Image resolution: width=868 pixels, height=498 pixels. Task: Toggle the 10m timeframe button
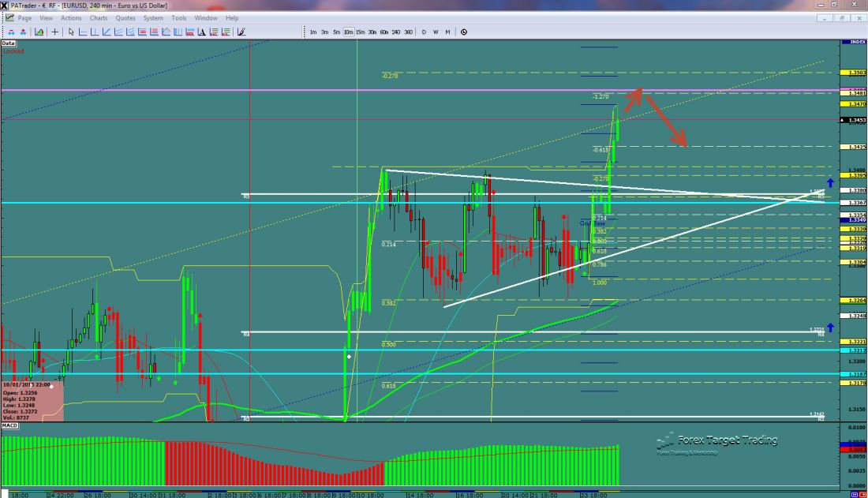tap(348, 32)
